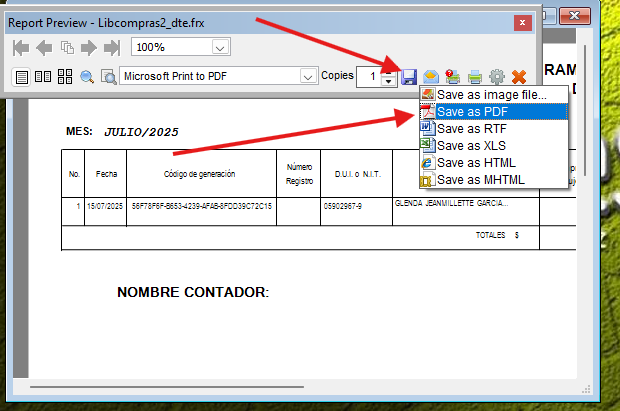Screen dimensions: 620x411
Task: Click the NOMBRE CONTADOR: label
Action: [x=193, y=292]
